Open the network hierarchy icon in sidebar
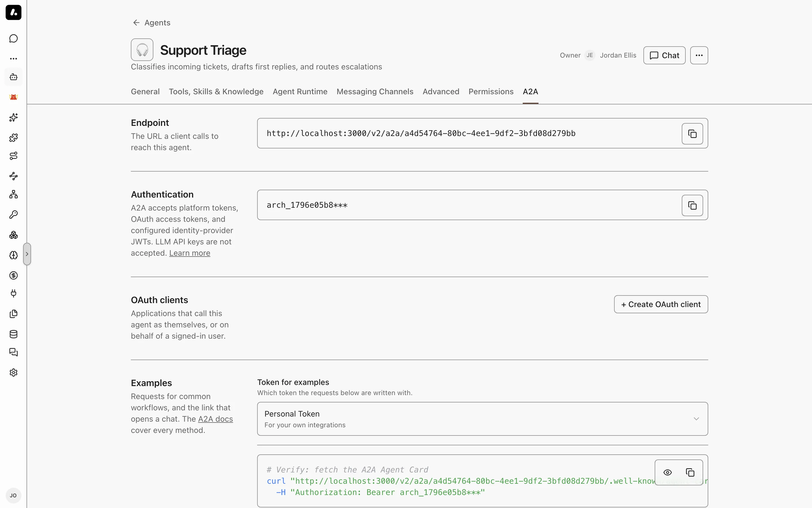Viewport: 812px width, 508px height. pyautogui.click(x=14, y=194)
